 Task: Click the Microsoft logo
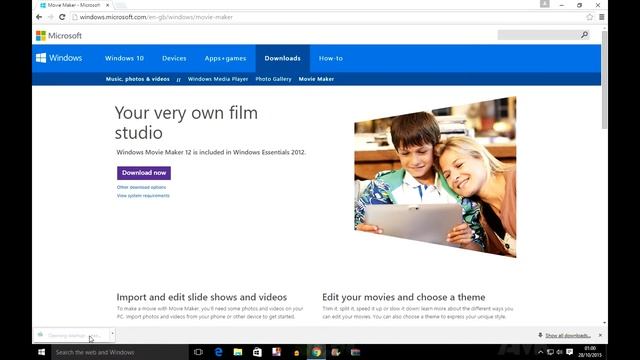coord(59,36)
